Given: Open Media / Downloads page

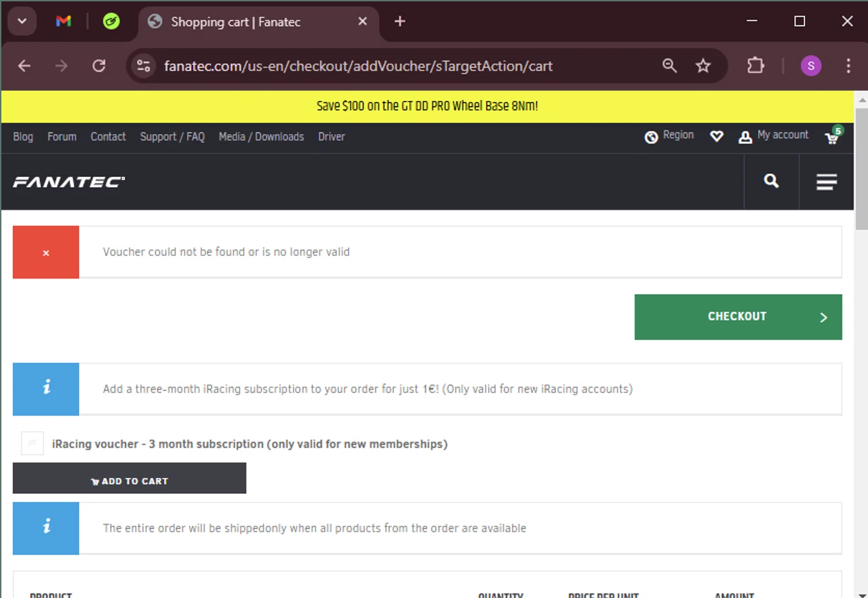Looking at the screenshot, I should (261, 137).
